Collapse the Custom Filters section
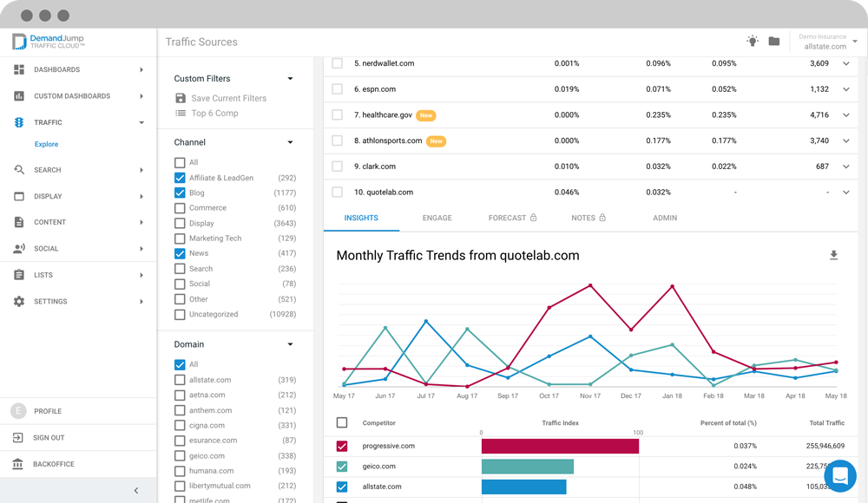Image resolution: width=868 pixels, height=503 pixels. click(290, 79)
